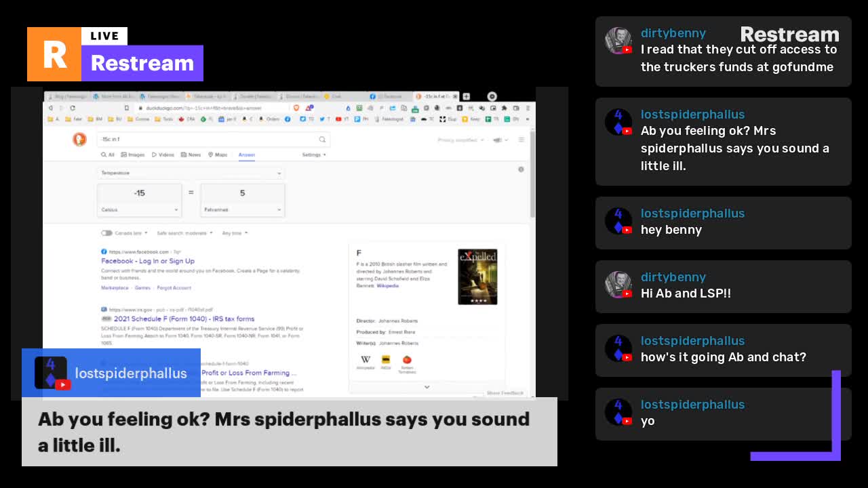868x488 pixels.
Task: Switch to the Images search tab
Action: (133, 155)
